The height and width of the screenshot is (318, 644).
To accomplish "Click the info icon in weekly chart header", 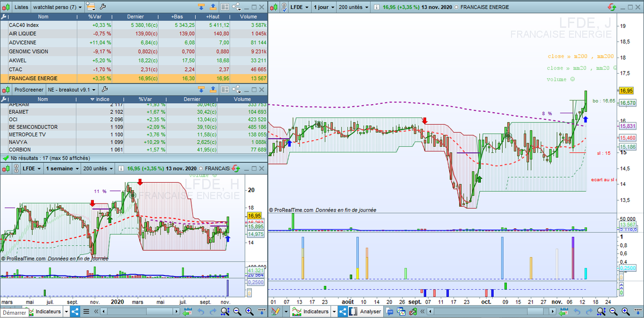I will (121, 168).
